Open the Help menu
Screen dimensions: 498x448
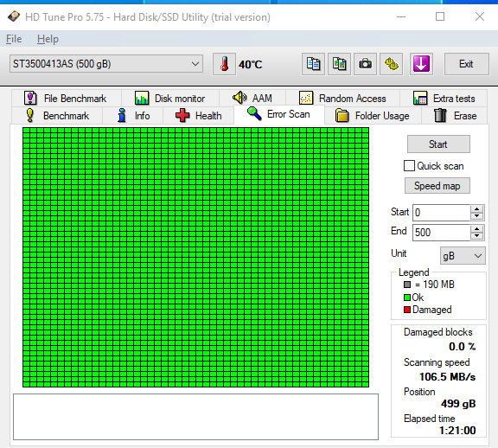(48, 39)
